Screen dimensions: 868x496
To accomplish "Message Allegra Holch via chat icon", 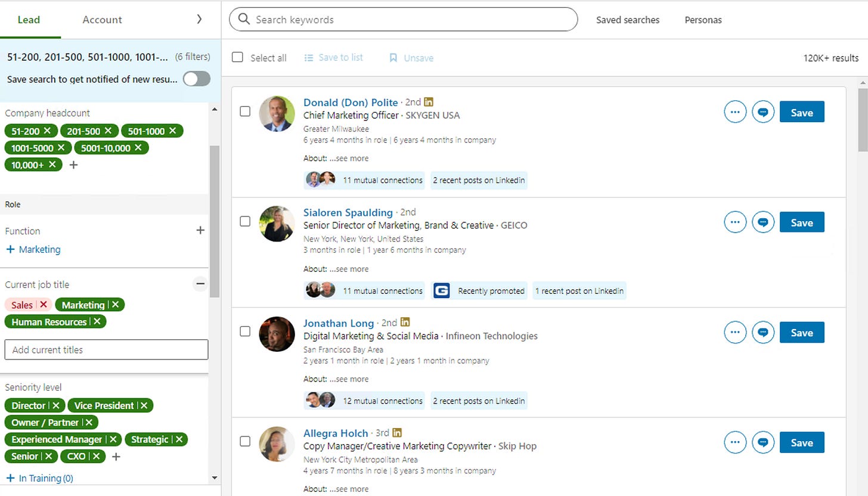I will pos(763,443).
